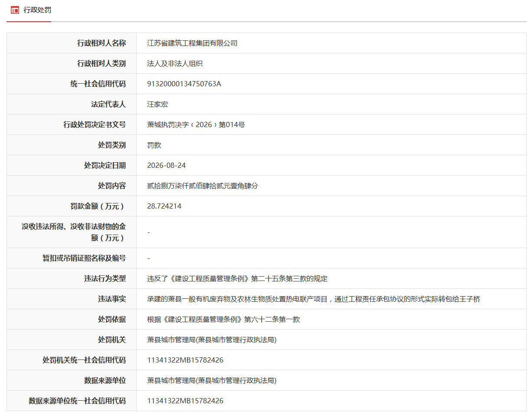Click the label 数据来源单位统一社会信用代码
Screen dimensions: 532x415
click(x=77, y=401)
